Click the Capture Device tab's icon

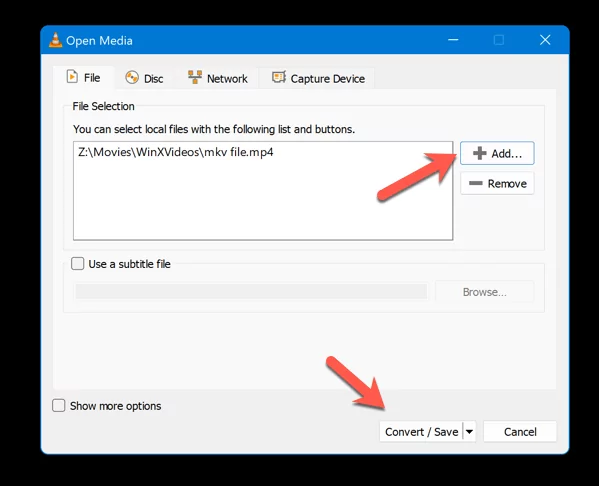[279, 77]
